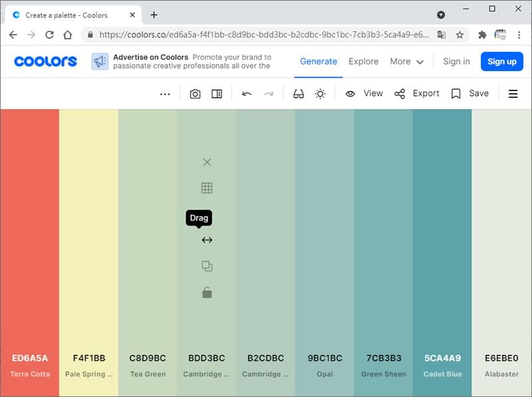This screenshot has height=397, width=532.
Task: Click the hex code BDD3BC
Action: [207, 358]
